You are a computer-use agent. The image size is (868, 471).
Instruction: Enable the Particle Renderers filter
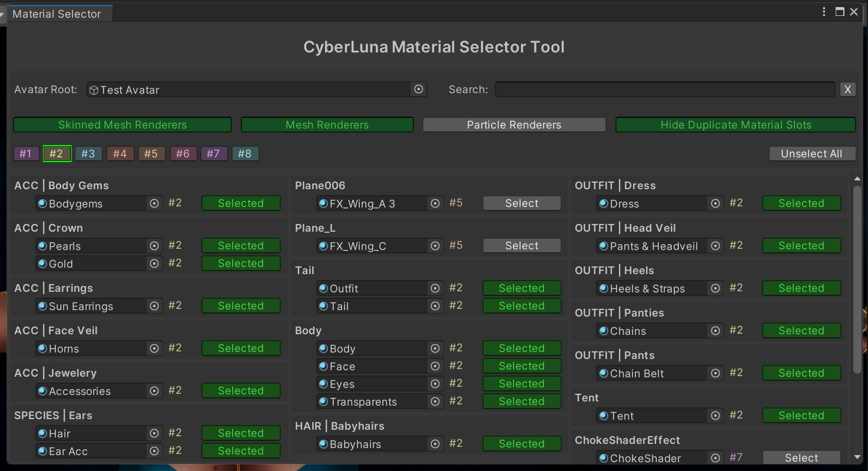click(x=514, y=125)
